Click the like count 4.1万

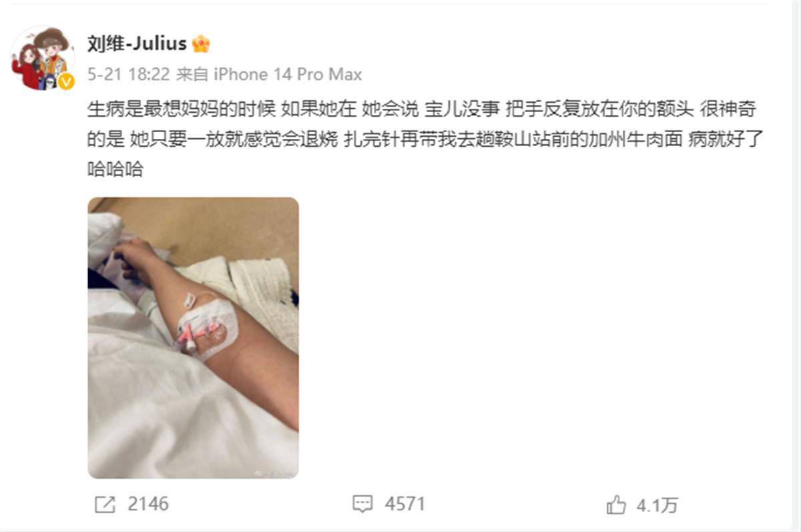(657, 506)
